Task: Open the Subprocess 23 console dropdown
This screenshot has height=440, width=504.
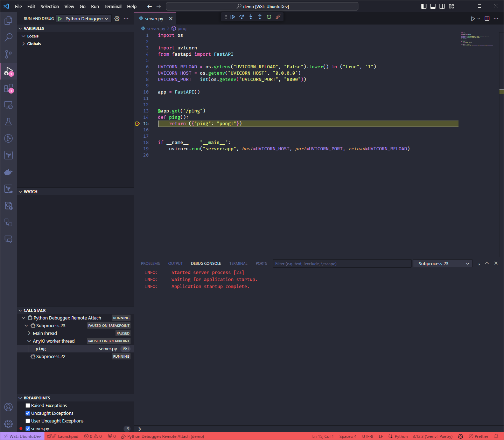Action: 442,263
